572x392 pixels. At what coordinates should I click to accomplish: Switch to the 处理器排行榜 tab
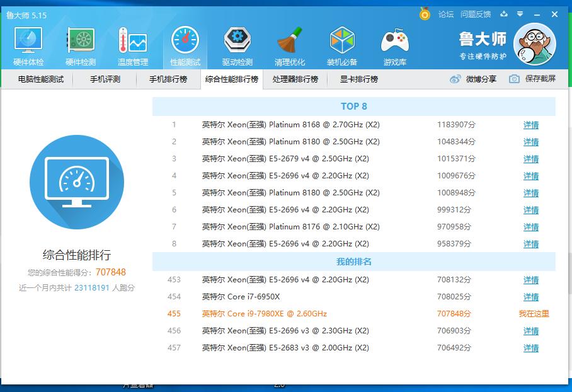(295, 79)
